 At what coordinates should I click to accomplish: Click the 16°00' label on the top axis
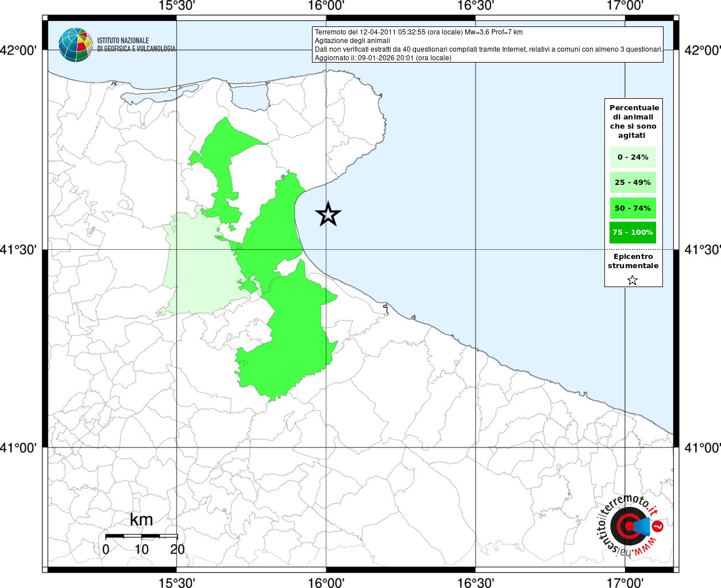[x=326, y=6]
